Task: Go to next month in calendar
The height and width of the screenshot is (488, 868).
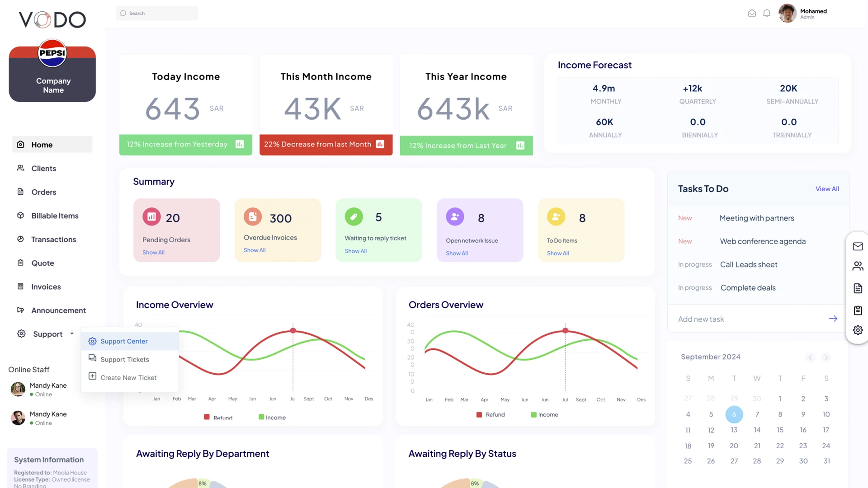Action: pos(826,357)
